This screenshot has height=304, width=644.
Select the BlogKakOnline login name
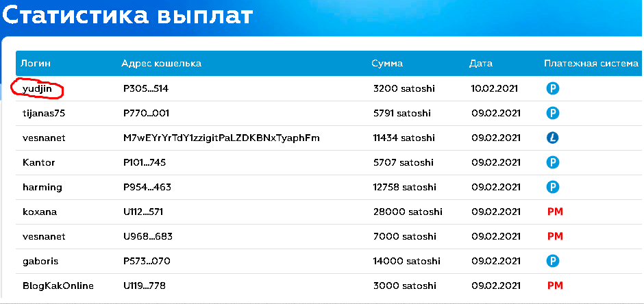click(58, 286)
